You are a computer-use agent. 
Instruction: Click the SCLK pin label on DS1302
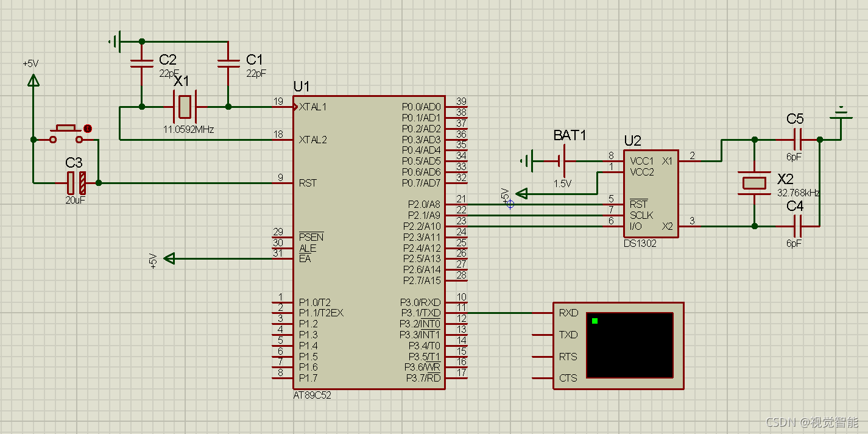[x=641, y=215]
